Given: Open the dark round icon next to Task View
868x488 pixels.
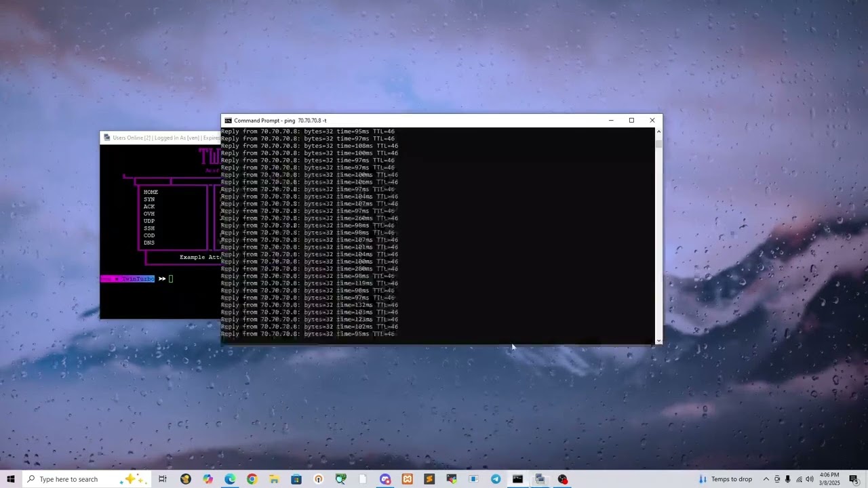Looking at the screenshot, I should click(x=185, y=479).
